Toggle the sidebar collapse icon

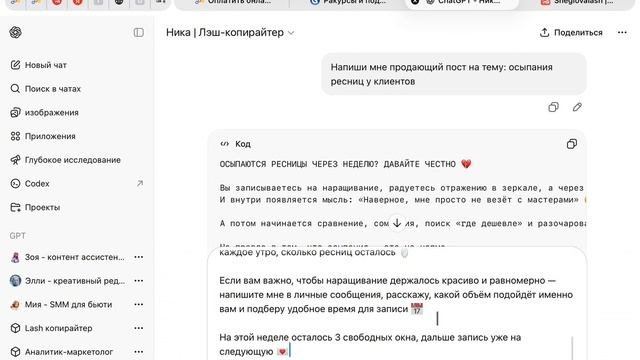click(138, 32)
